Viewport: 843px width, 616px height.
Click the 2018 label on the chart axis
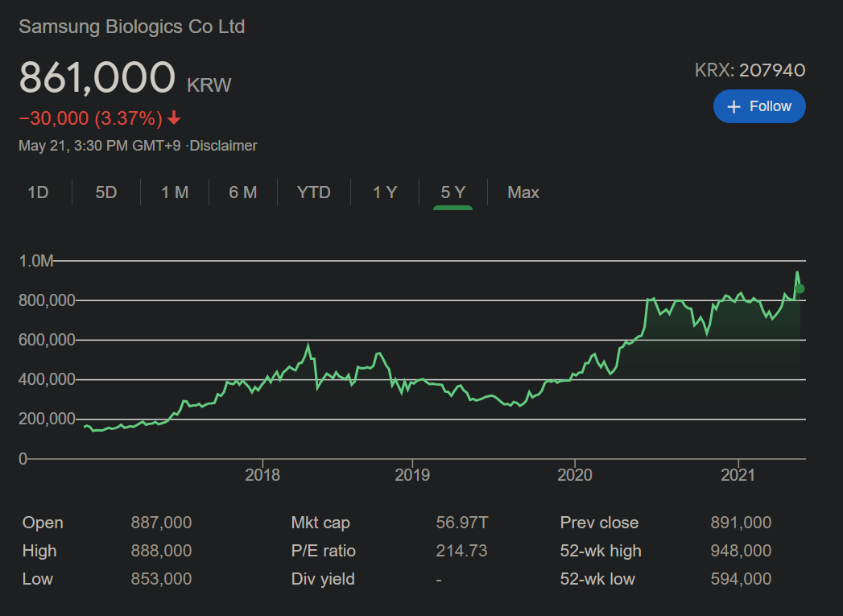262,475
